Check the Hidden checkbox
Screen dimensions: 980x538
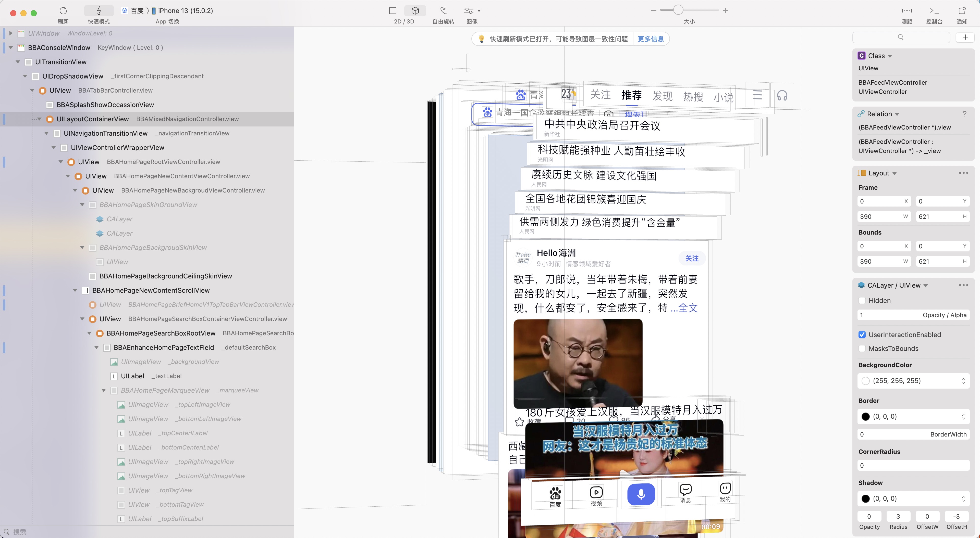(862, 300)
